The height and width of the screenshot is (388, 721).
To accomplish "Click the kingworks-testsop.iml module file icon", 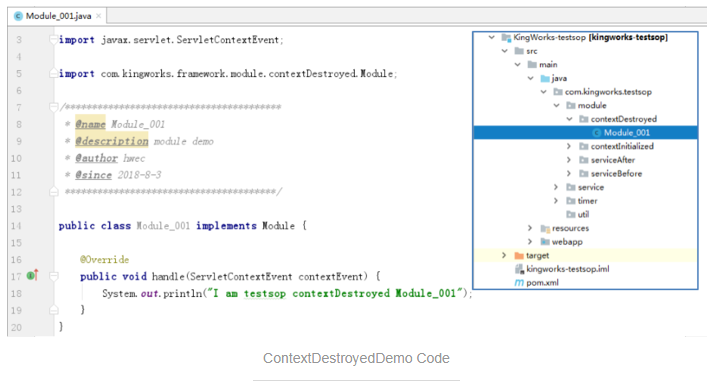I will coord(519,269).
